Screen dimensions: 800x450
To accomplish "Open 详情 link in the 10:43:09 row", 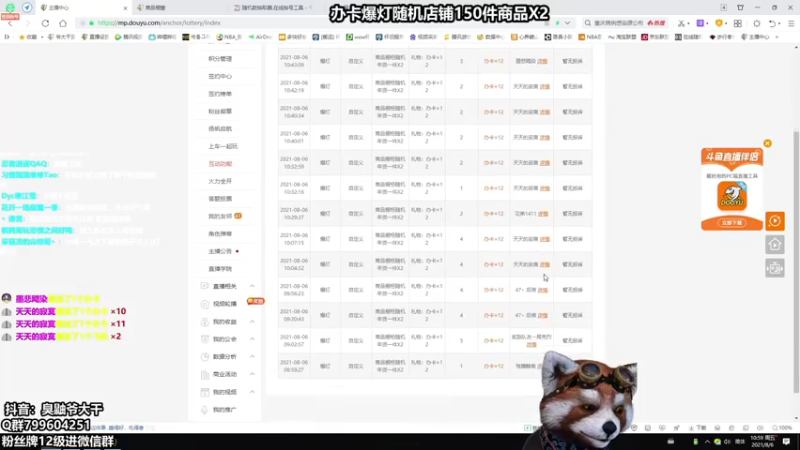I will click(542, 61).
